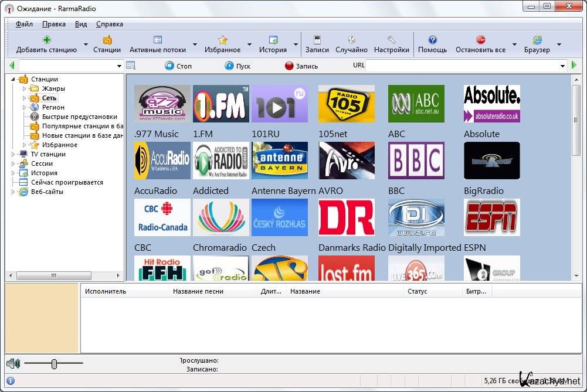Open the Stations (Станции) toolbar icon
587x392 pixels.
coord(107,40)
